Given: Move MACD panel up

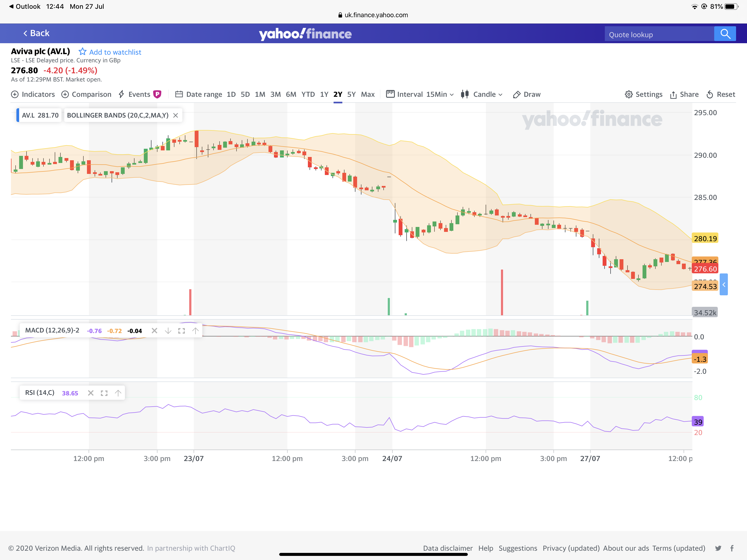Looking at the screenshot, I should [195, 331].
